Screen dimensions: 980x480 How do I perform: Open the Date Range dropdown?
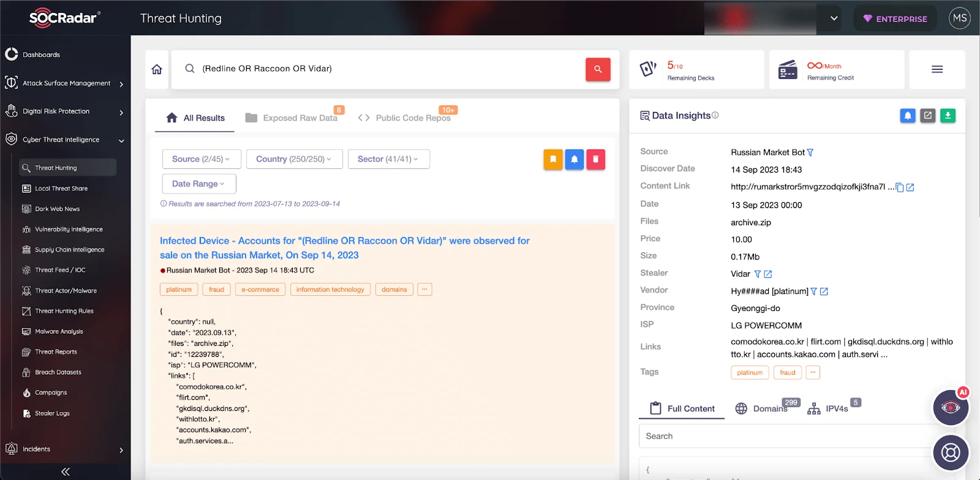pos(199,184)
